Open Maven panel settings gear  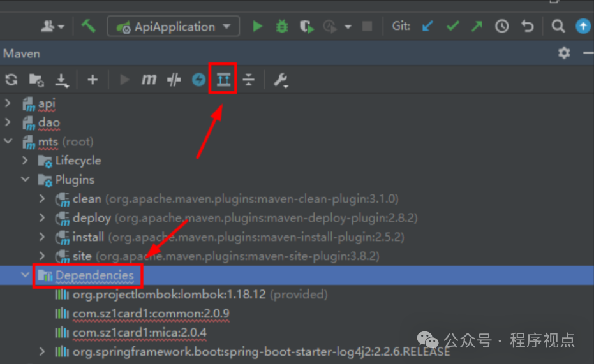(x=564, y=53)
